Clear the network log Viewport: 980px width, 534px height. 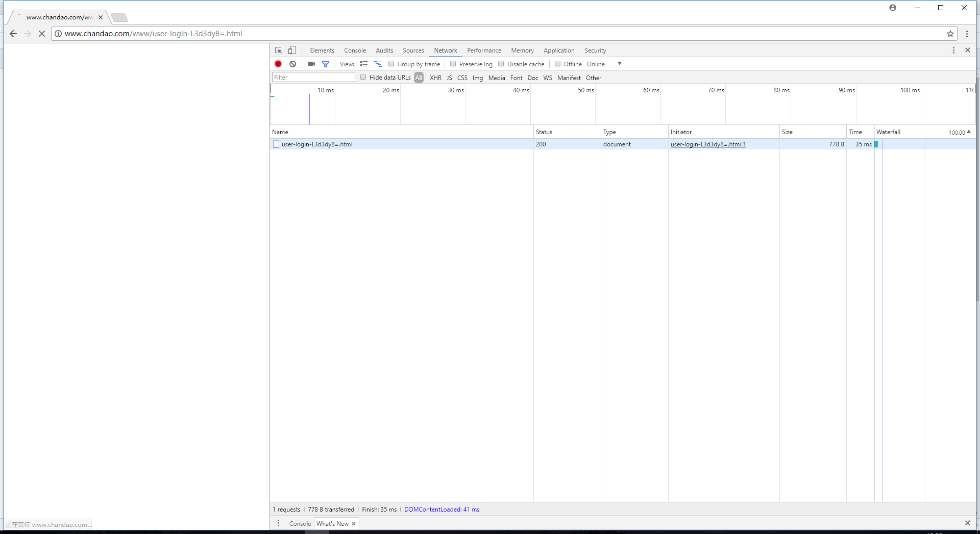[292, 64]
